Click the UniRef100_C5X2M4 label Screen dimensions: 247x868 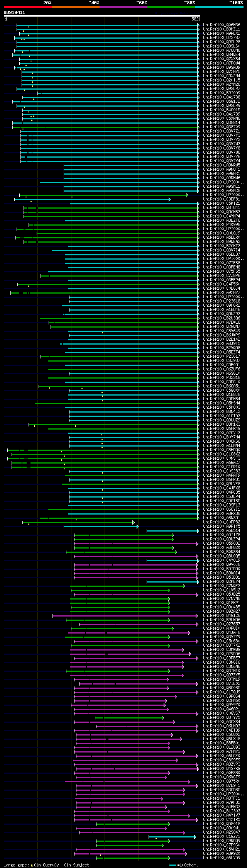click(222, 76)
